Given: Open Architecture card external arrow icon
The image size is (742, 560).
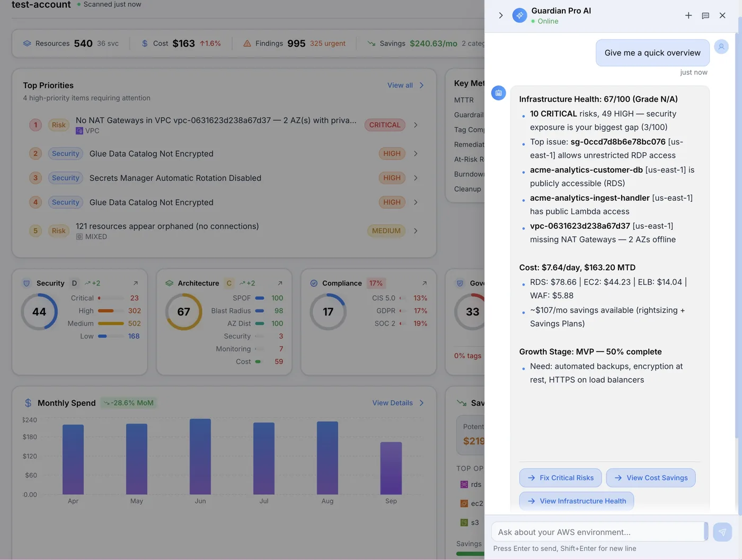Looking at the screenshot, I should 280,283.
